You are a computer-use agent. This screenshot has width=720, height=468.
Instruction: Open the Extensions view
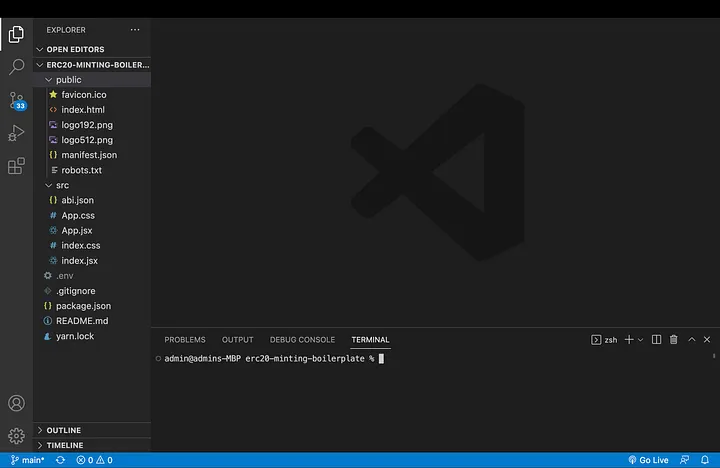click(x=16, y=166)
